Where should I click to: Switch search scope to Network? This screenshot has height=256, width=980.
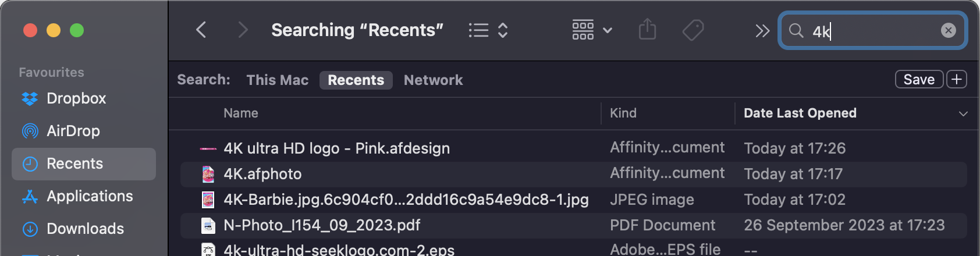click(x=434, y=80)
